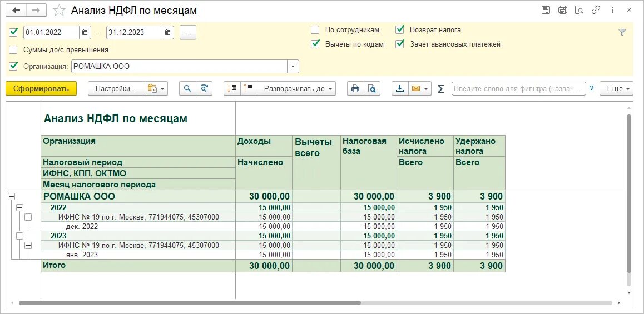Toggle the period checkbox
This screenshot has width=644, height=314.
pos(13,32)
